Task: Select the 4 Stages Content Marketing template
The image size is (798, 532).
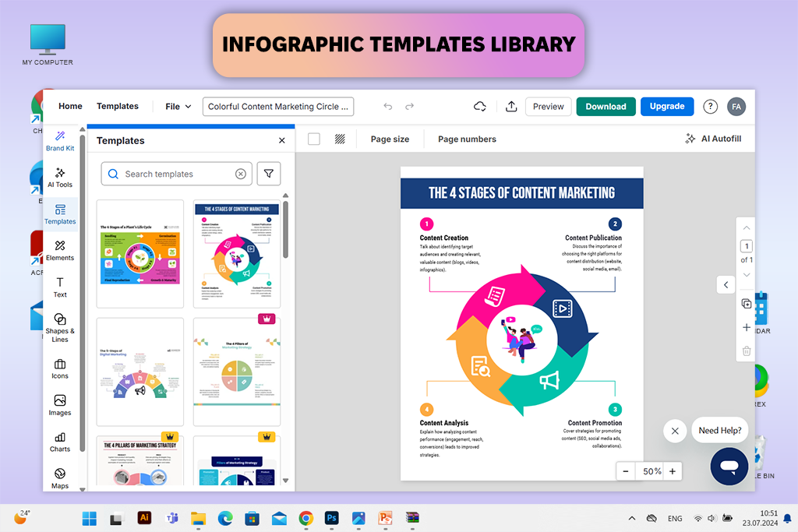Action: pos(237,254)
